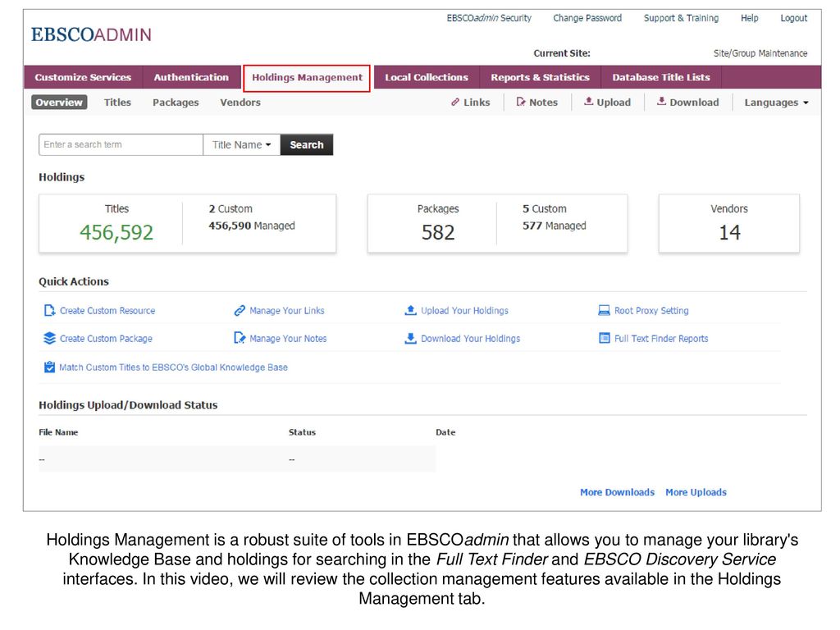Open the Customize Services tab

[83, 77]
